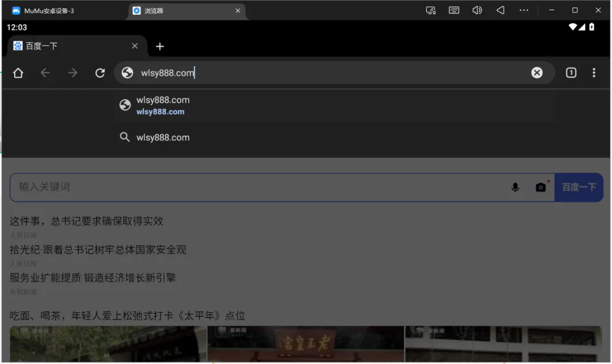
Task: Reload the current page
Action: [x=100, y=73]
